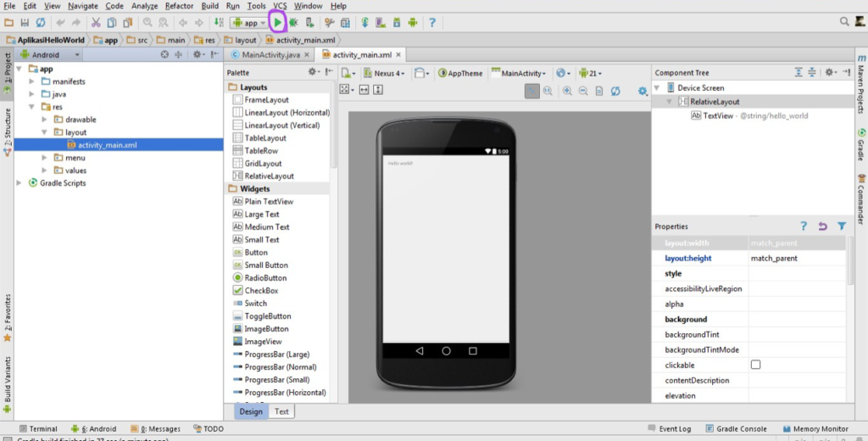
Task: Start debugging with the bug icon
Action: tap(293, 23)
